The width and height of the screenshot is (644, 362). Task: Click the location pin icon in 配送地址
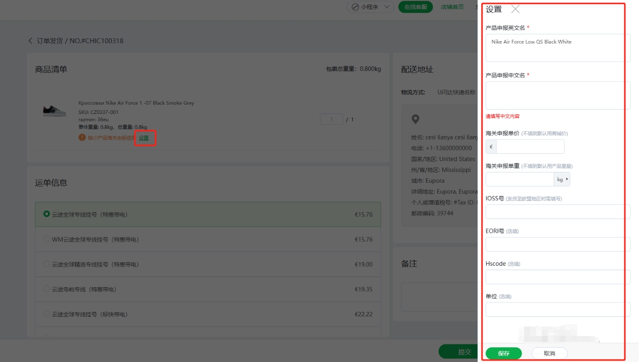(x=415, y=119)
